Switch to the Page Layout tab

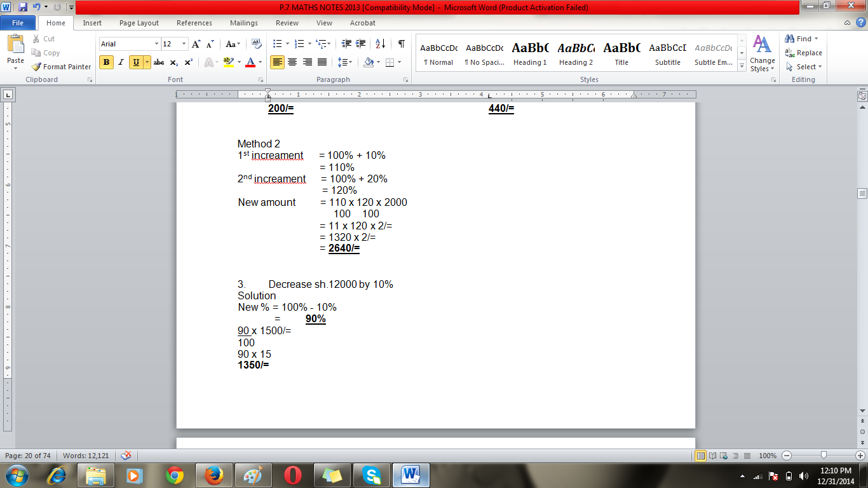tap(139, 23)
